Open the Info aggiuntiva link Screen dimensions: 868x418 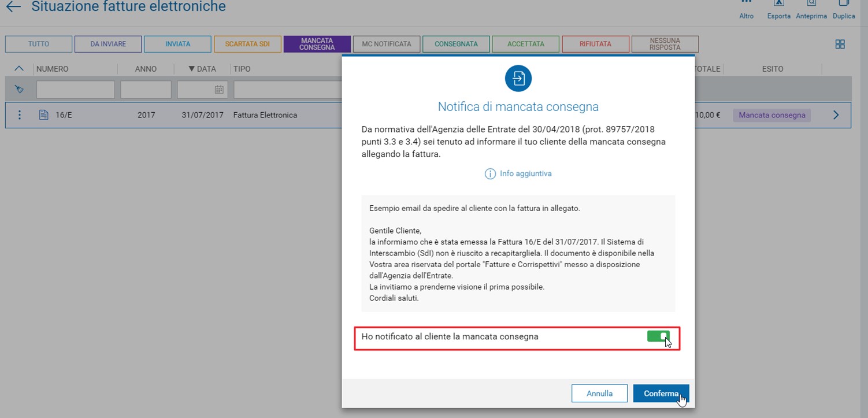pos(526,173)
